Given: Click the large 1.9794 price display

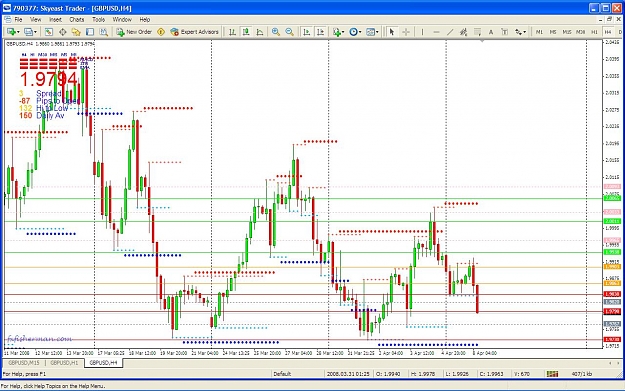Looking at the screenshot, I should click(x=48, y=79).
